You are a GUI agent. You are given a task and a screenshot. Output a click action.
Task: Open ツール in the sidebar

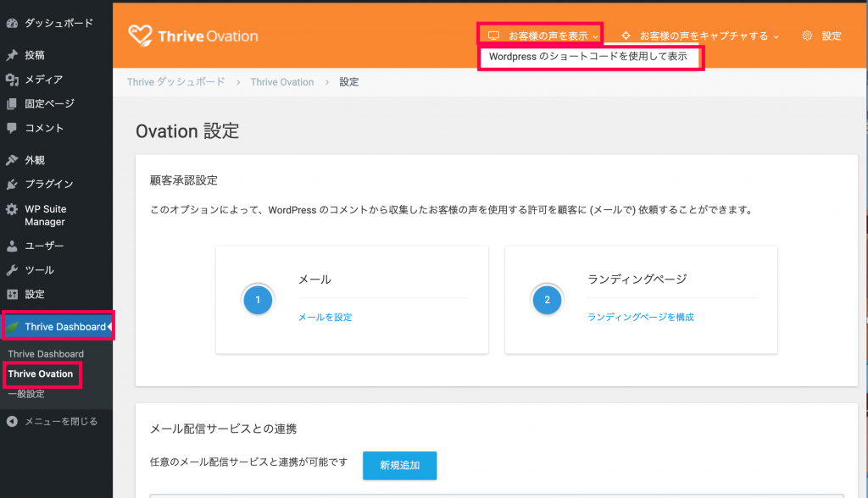(39, 270)
